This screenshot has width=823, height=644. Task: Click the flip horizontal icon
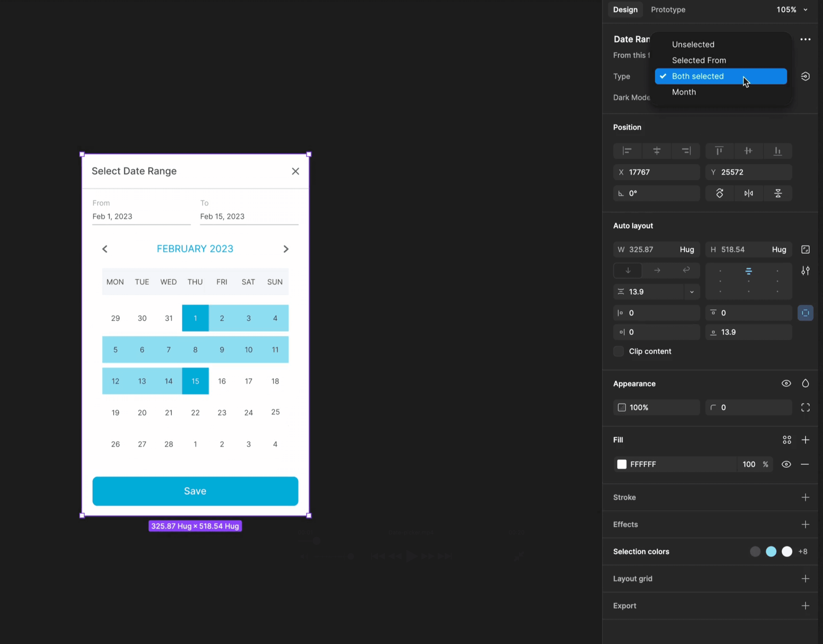tap(748, 194)
